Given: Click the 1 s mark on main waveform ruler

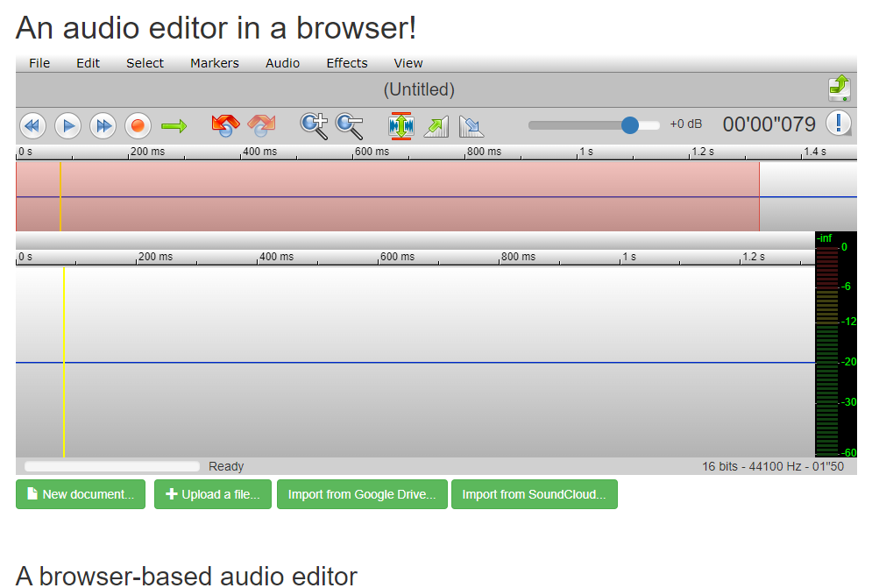Looking at the screenshot, I should pos(629,257).
